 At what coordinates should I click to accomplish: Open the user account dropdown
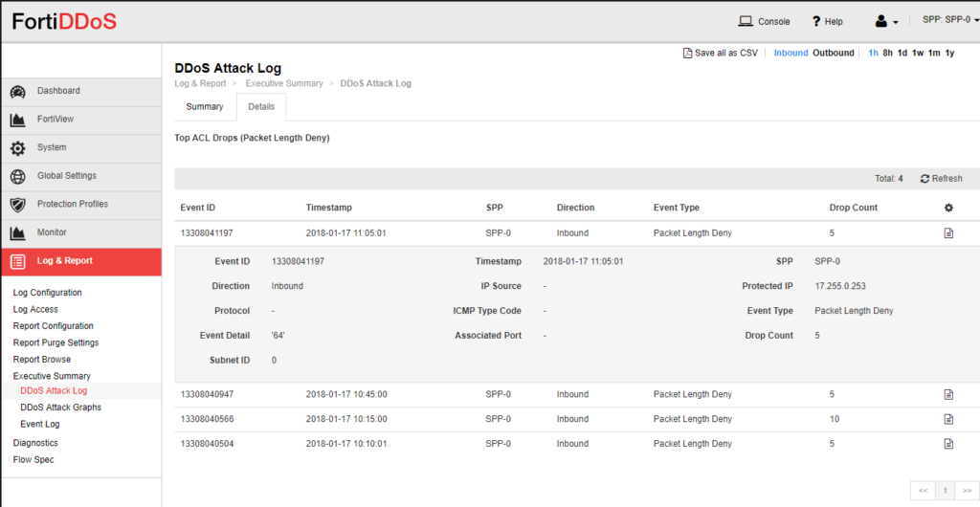pyautogui.click(x=887, y=21)
